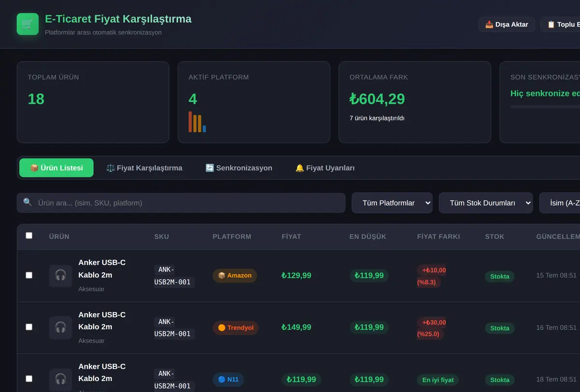Click the 15 Tem 08:51 update time
The image size is (580, 392).
[x=556, y=276]
